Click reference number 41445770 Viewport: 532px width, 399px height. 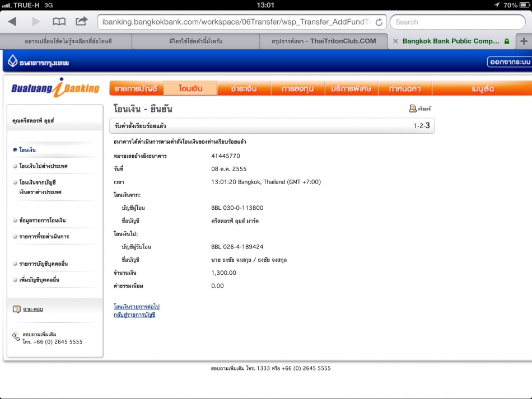point(226,156)
